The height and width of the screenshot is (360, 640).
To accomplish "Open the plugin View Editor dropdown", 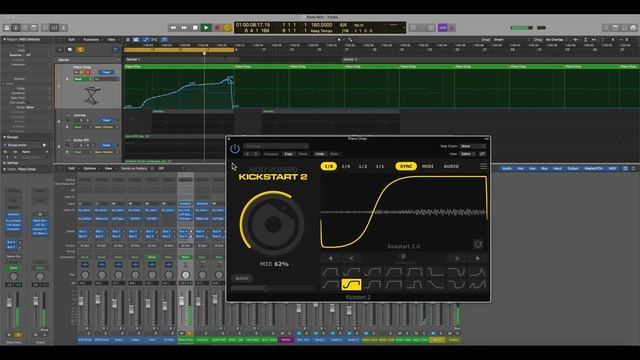I will click(468, 154).
